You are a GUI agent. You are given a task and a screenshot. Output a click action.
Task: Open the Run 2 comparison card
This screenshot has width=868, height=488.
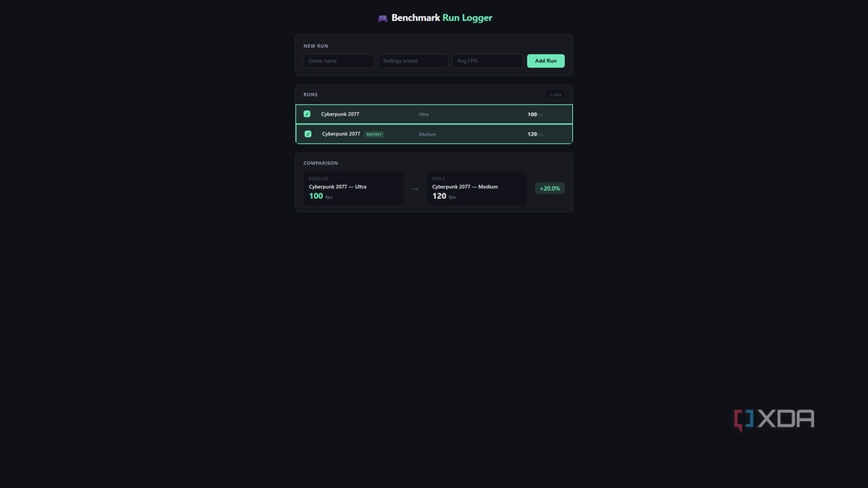[x=477, y=188]
